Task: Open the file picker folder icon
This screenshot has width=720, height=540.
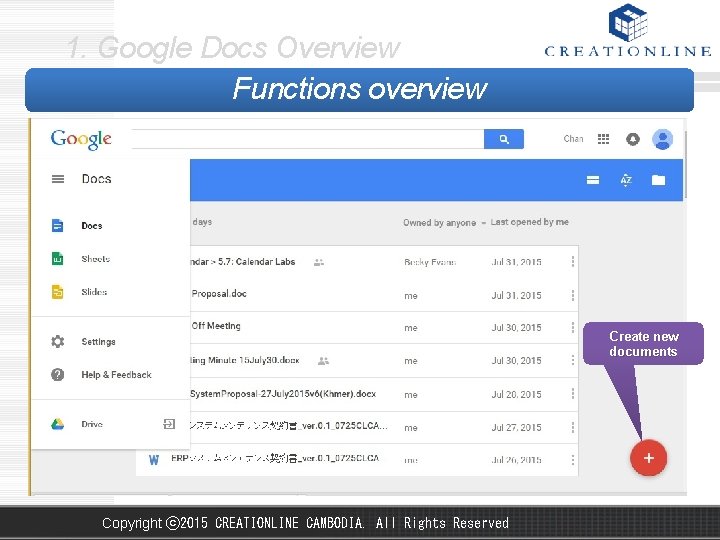Action: coord(658,180)
